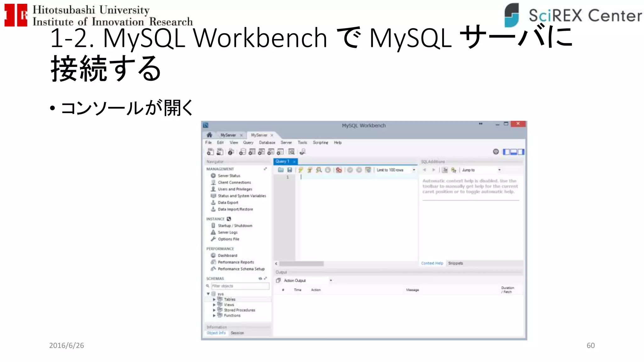Click into the SQL editor line 1
The height and width of the screenshot is (362, 644).
pos(358,177)
